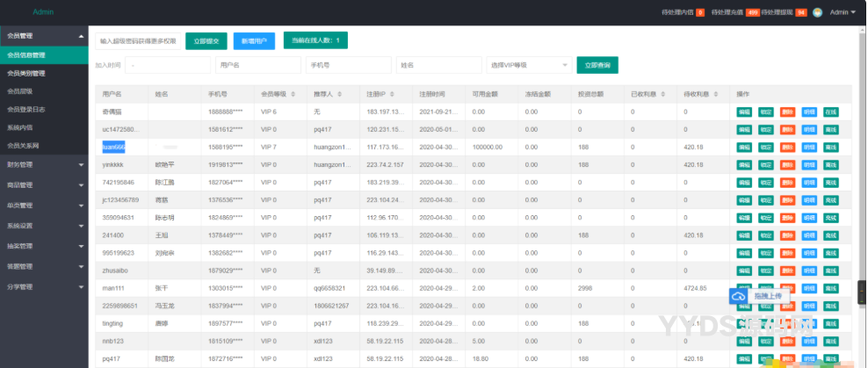This screenshot has height=368, width=868.
Task: Click 在线 status button for 奇偶猫
Action: pos(831,112)
